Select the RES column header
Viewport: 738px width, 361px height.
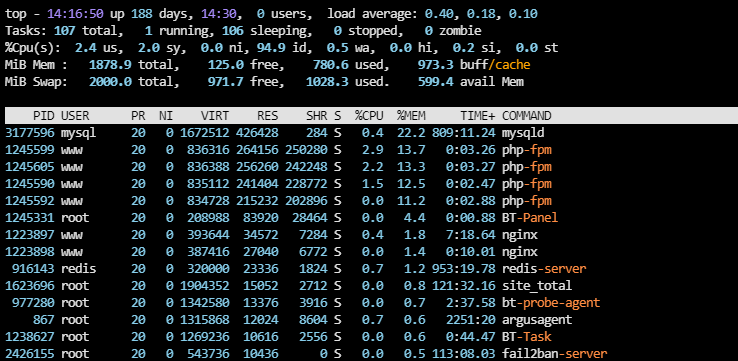267,116
